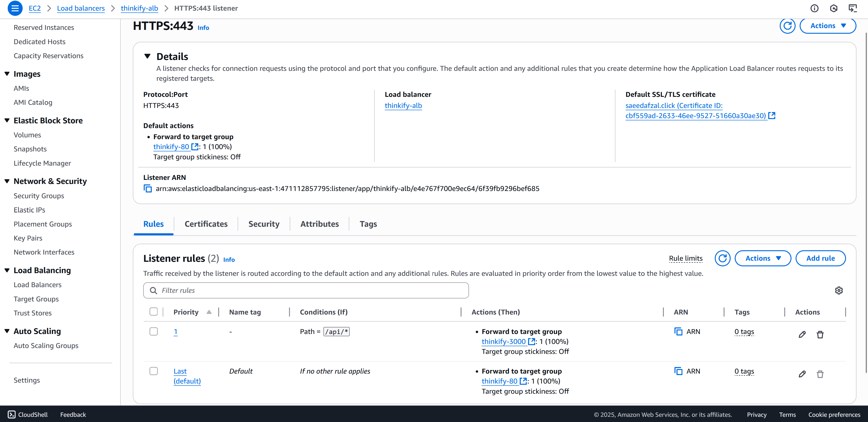
Task: Select the Last (default) rule checkbox
Action: coord(154,371)
